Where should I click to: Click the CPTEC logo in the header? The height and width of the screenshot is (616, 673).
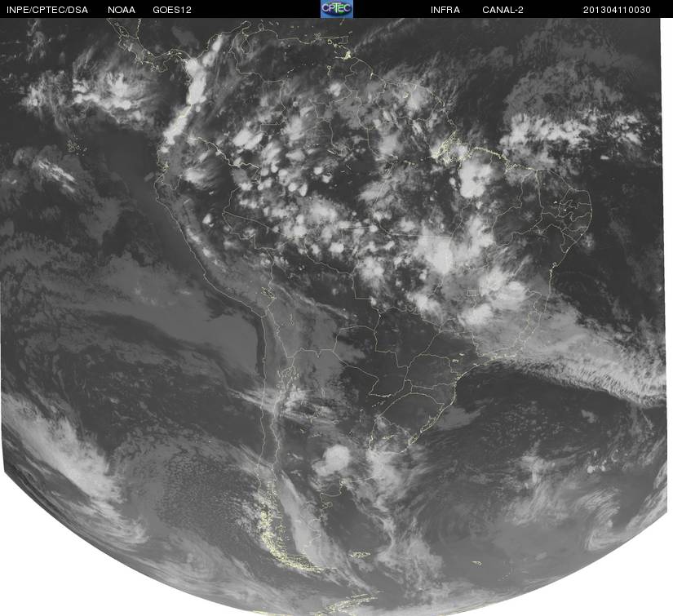[x=337, y=9]
